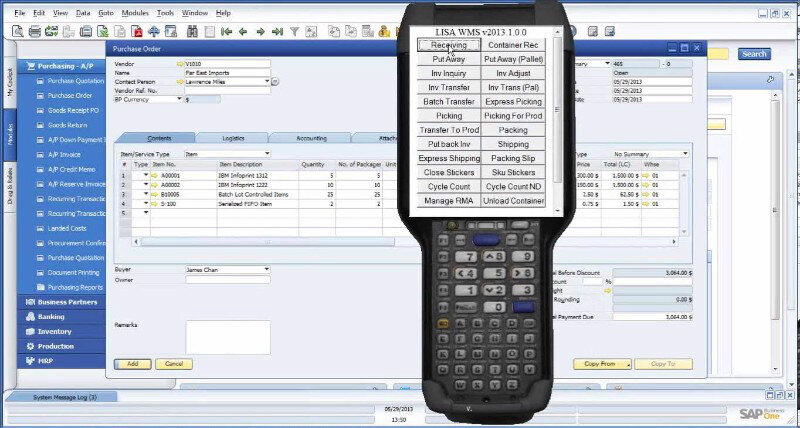The width and height of the screenshot is (800, 428).
Task: Go to the last record arrow icon
Action: point(277,31)
